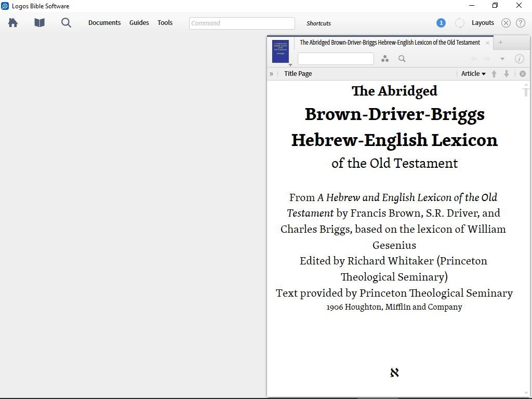Click the text '1906 Houghton, Mifflin and Company'
The width and height of the screenshot is (532, 399).
click(394, 307)
